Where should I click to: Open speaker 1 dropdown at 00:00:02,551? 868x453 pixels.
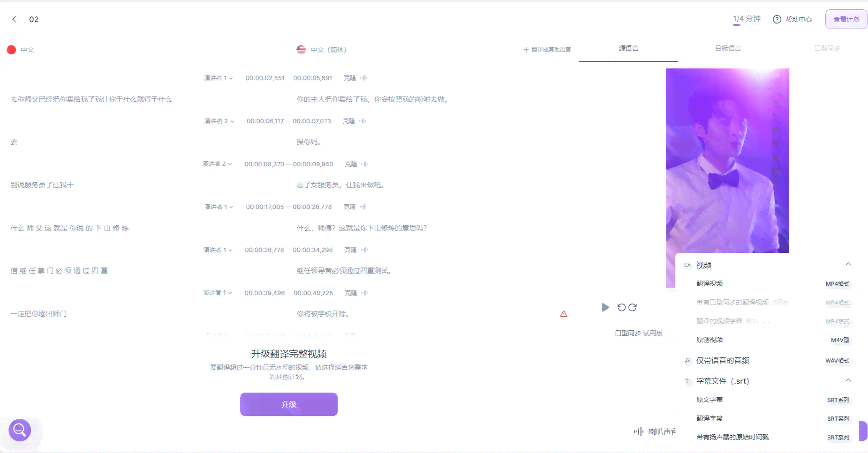(x=219, y=78)
